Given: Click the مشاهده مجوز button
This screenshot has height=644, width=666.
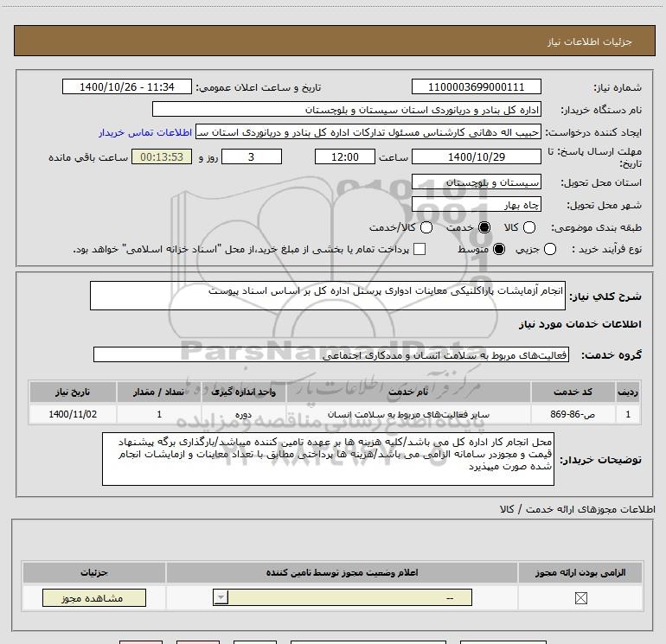Looking at the screenshot, I should [x=94, y=597].
